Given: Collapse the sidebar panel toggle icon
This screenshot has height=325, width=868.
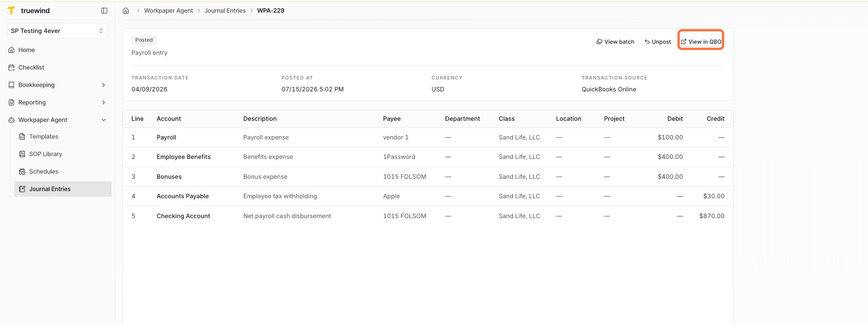Looking at the screenshot, I should [104, 11].
